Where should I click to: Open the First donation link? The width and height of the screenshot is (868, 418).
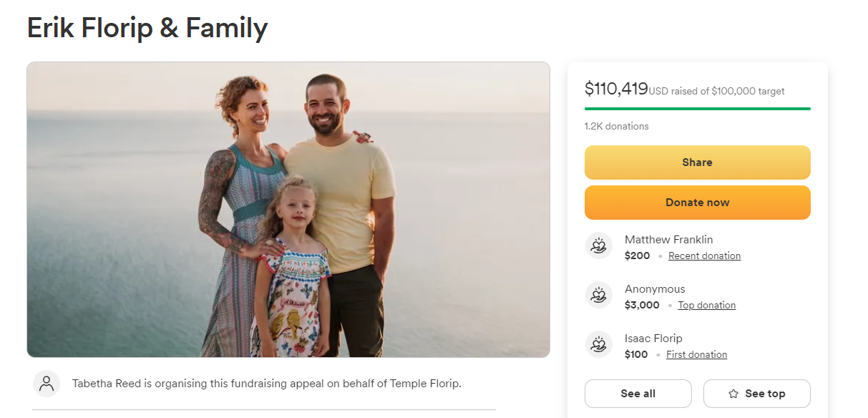[696, 354]
